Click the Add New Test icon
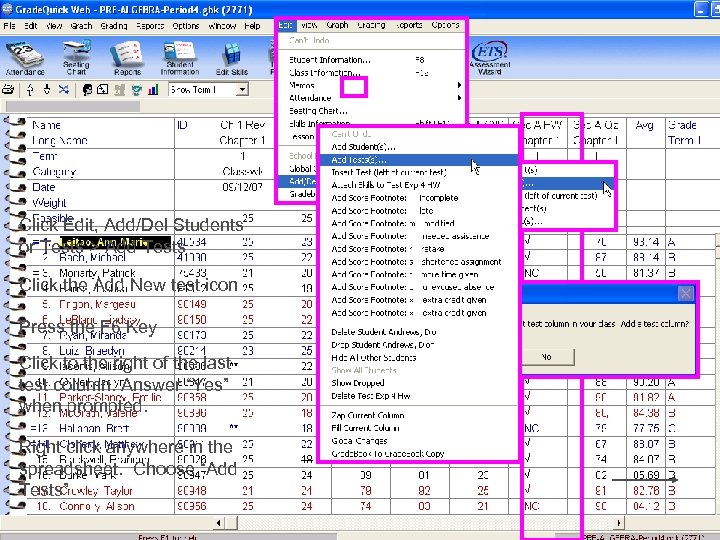 coord(103,90)
